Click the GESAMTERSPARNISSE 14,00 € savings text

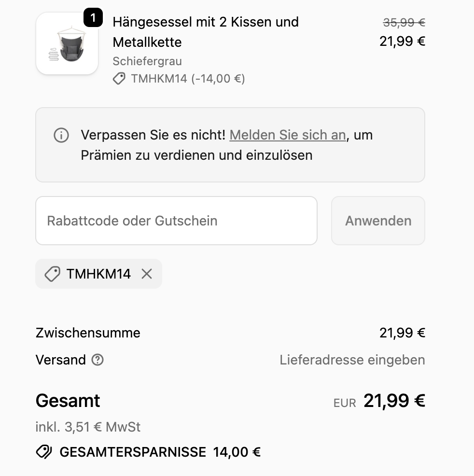160,452
